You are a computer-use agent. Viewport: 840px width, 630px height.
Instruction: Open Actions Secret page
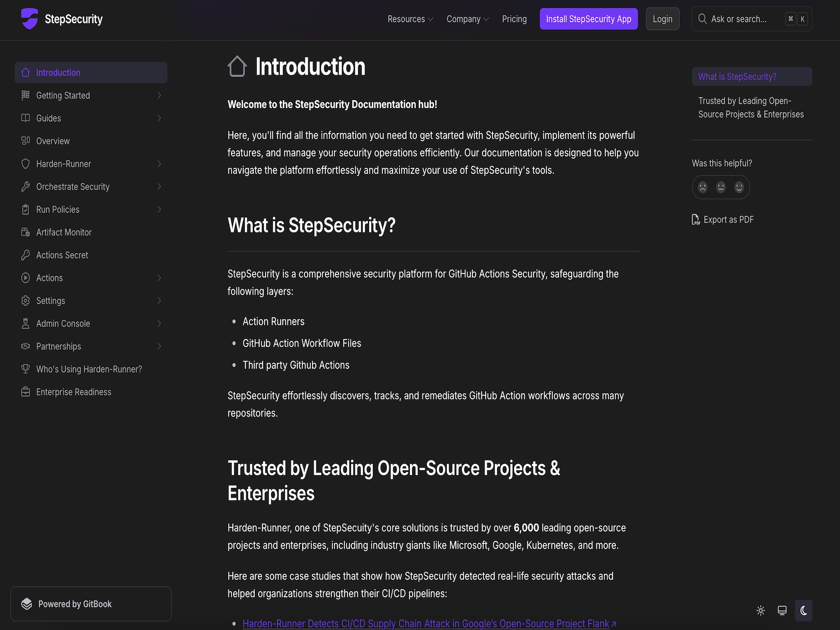(x=91, y=255)
